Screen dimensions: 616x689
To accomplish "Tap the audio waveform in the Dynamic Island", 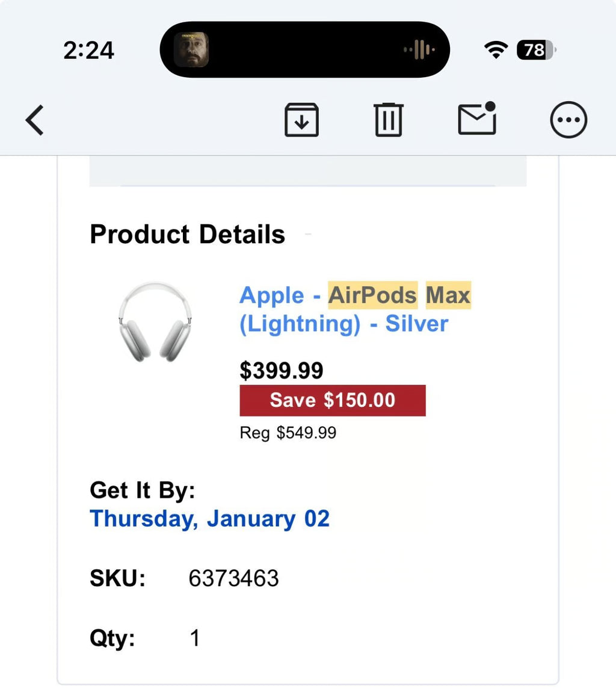I will pos(417,51).
